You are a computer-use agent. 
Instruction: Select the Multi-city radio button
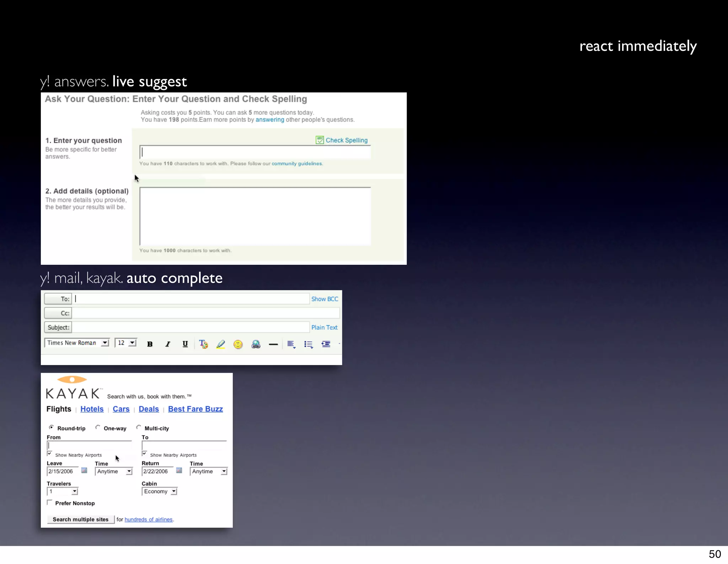tap(138, 427)
